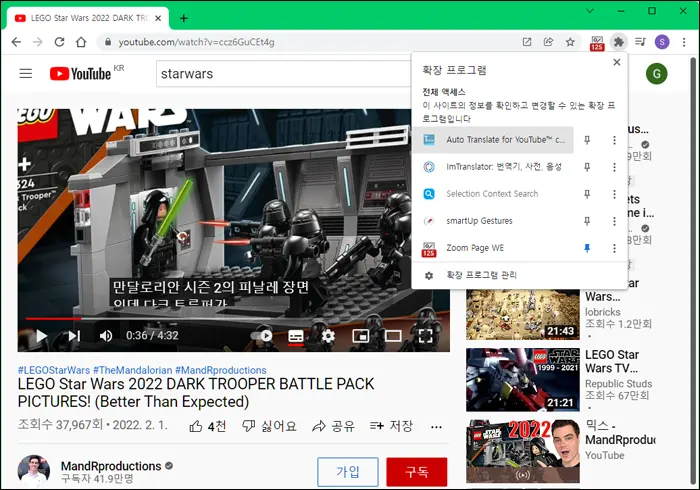The width and height of the screenshot is (700, 490).
Task: Open Zoom Page WE toolbar icon showing 125
Action: (x=597, y=43)
